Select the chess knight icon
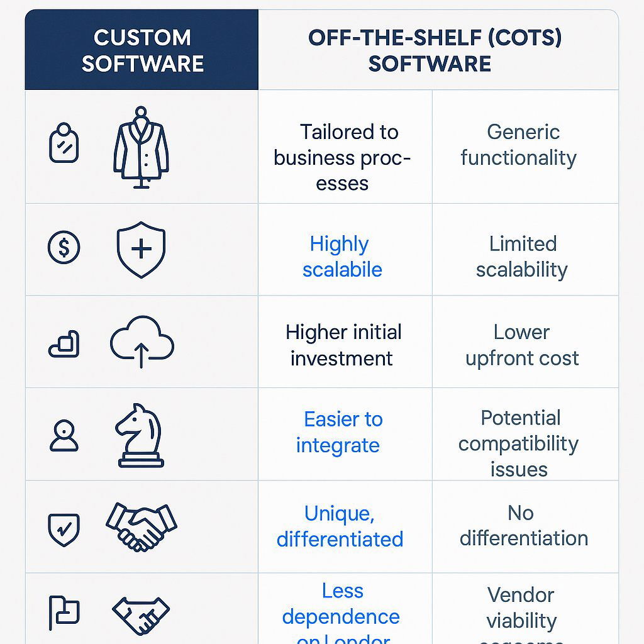The width and height of the screenshot is (644, 644). click(140, 435)
